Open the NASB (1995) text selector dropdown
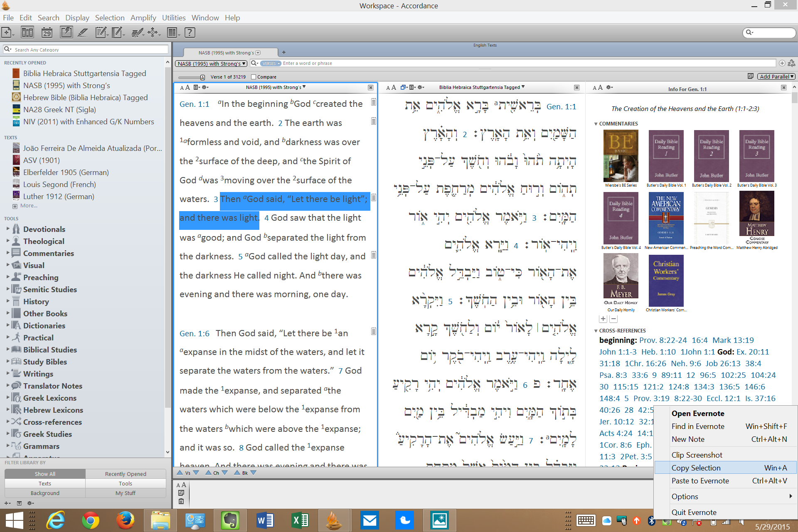The height and width of the screenshot is (532, 798). click(x=211, y=64)
